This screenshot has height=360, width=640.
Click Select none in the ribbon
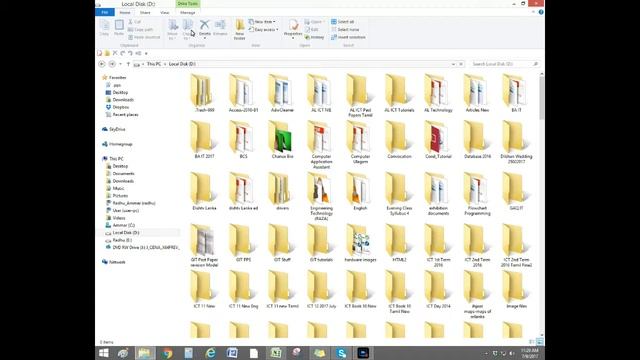point(345,29)
